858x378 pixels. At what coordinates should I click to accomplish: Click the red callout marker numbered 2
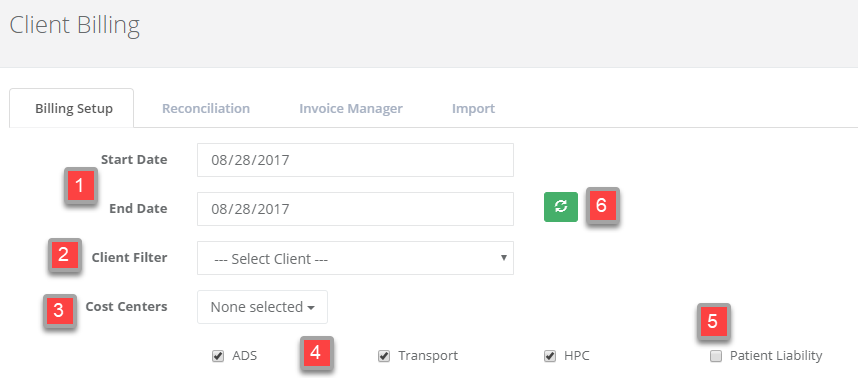click(x=64, y=255)
